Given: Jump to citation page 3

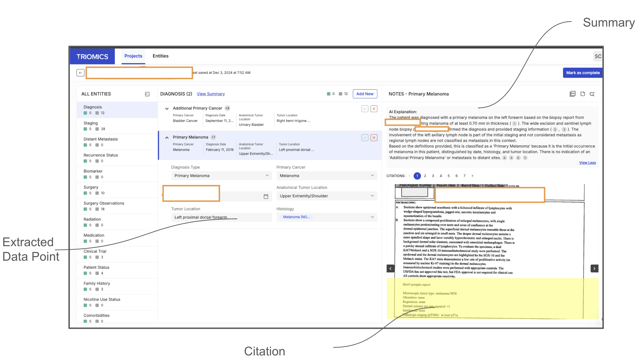Looking at the screenshot, I should point(433,176).
